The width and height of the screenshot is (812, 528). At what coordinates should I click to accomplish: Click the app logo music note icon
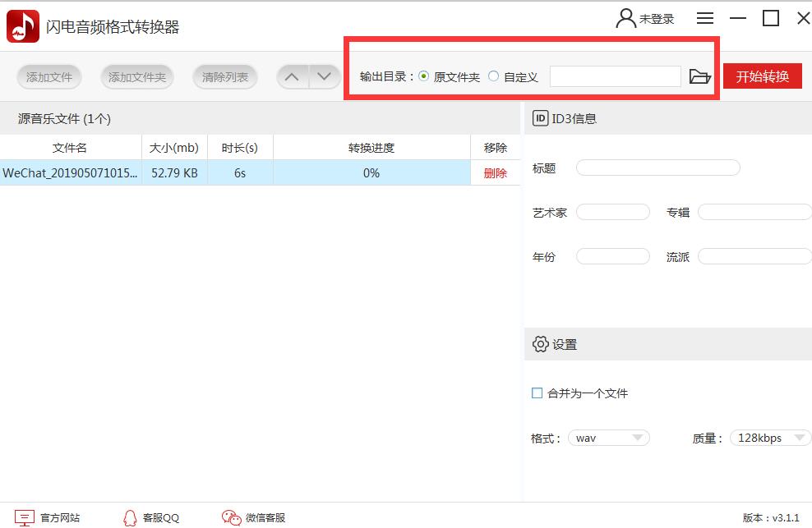[x=22, y=25]
